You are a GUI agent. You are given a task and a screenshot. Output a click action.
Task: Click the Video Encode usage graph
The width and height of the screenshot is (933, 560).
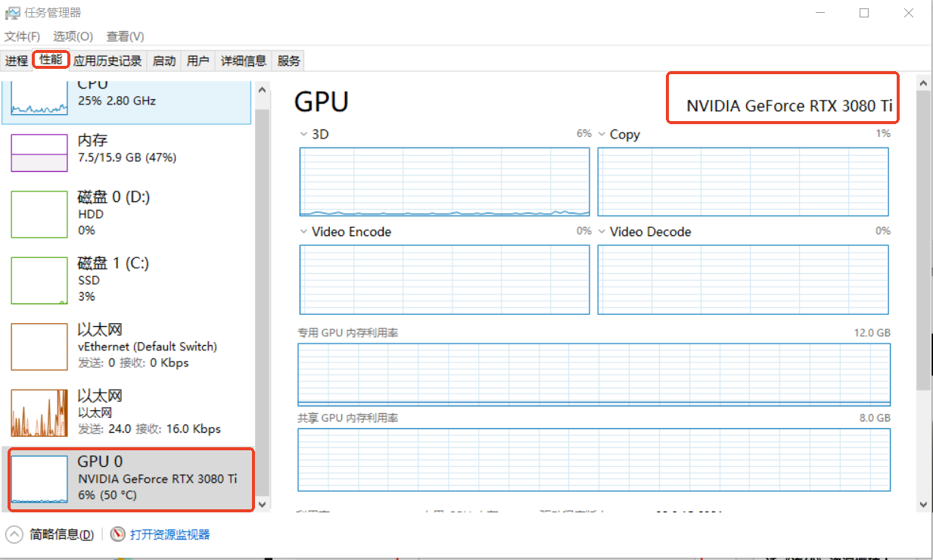(444, 279)
